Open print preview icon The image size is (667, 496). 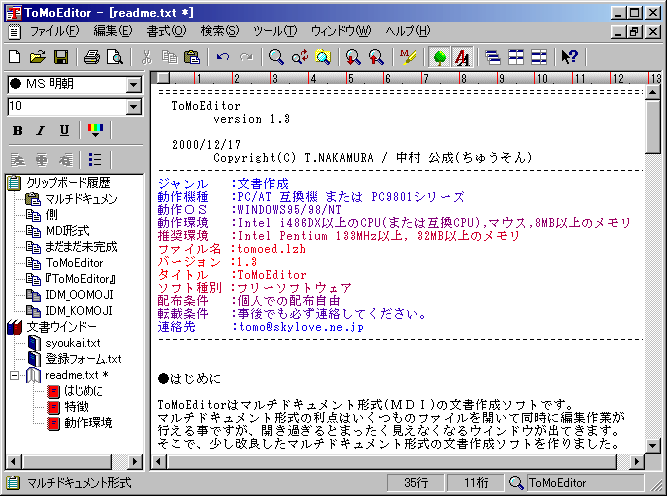point(114,57)
